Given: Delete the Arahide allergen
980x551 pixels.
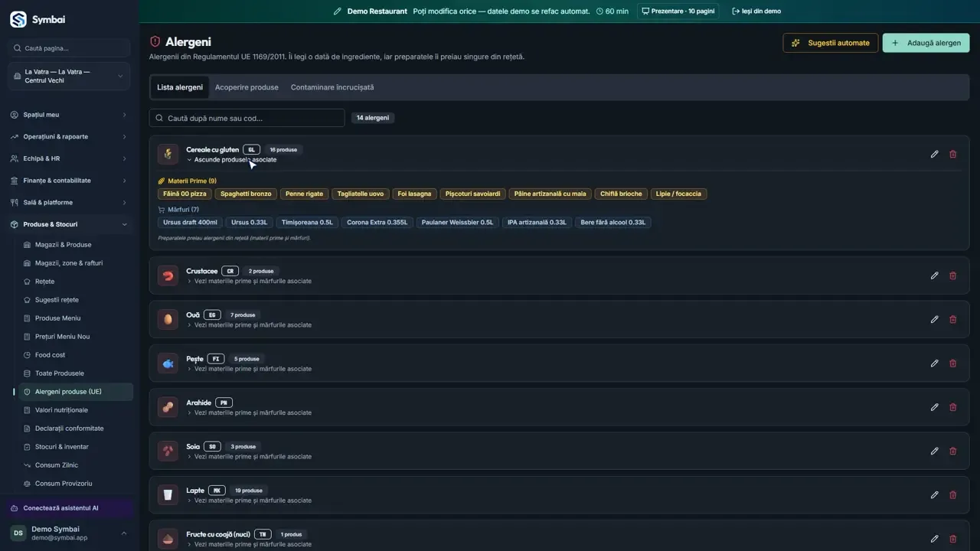Looking at the screenshot, I should tap(952, 407).
